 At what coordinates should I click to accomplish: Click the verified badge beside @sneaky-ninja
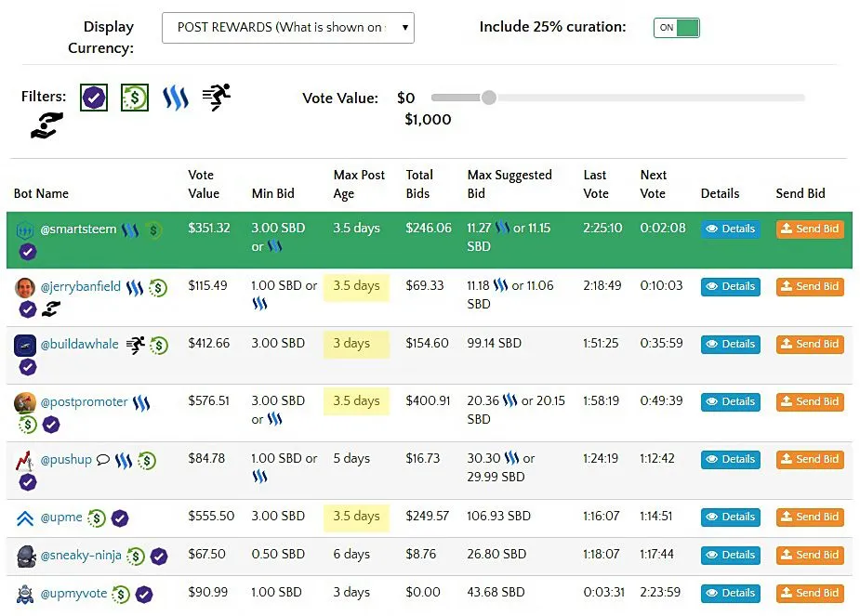pos(159,557)
